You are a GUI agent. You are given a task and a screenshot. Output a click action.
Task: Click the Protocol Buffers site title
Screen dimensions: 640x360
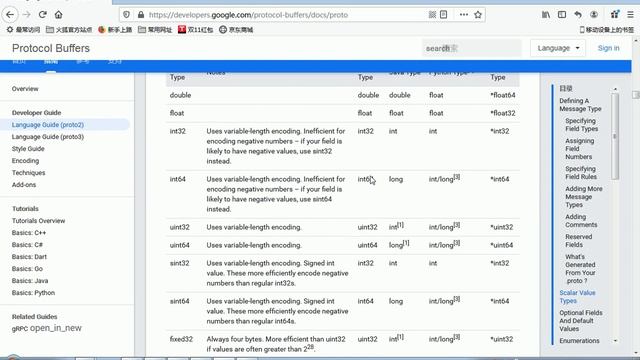click(x=51, y=48)
